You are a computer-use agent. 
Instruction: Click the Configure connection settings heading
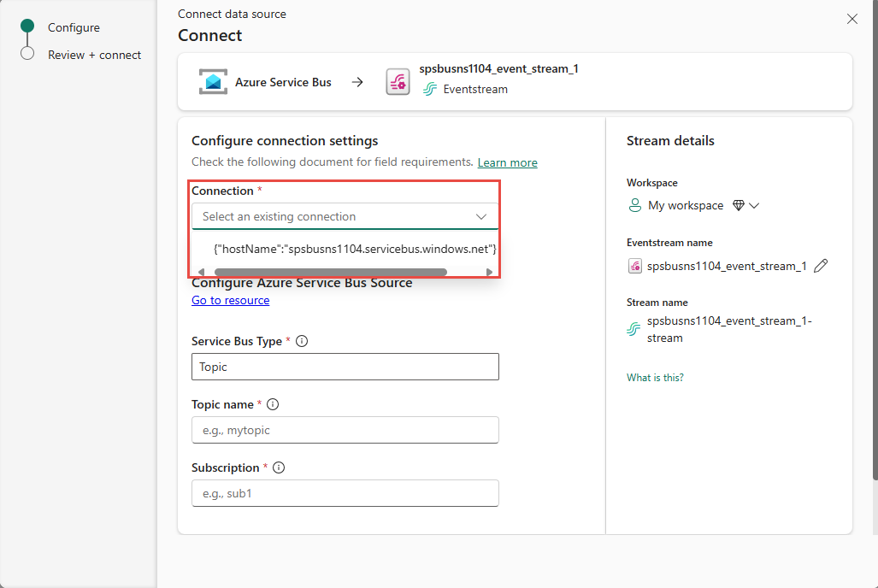pos(285,140)
